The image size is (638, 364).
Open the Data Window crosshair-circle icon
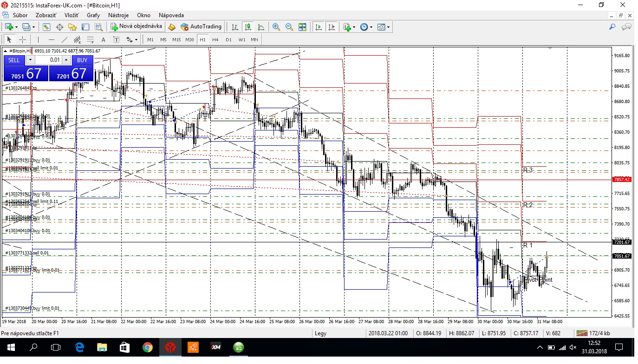point(59,27)
